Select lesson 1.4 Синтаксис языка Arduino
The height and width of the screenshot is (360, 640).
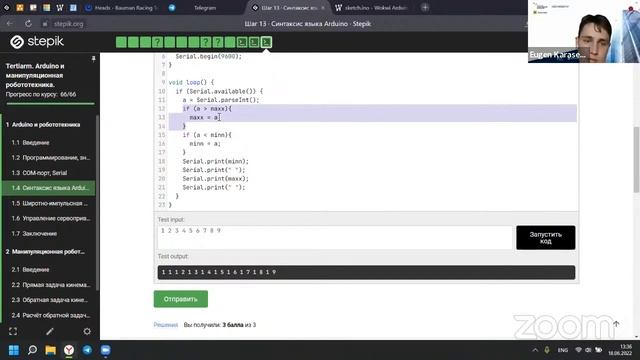(x=49, y=188)
